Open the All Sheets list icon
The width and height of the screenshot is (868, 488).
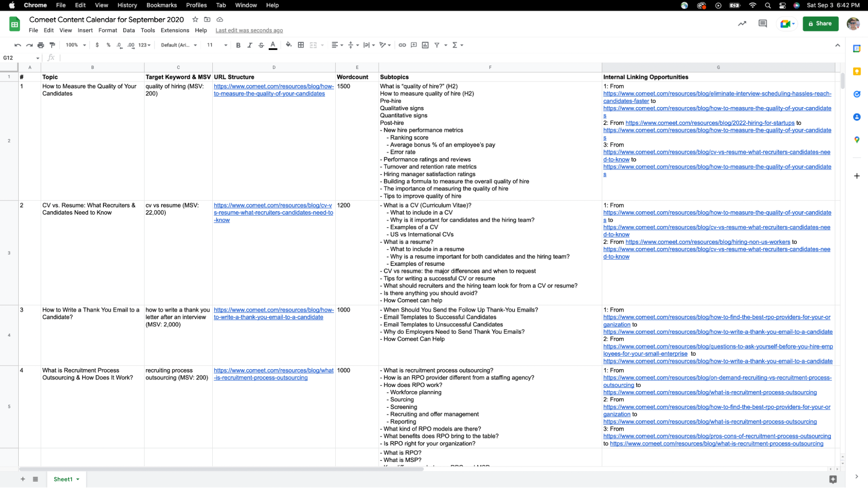pos(36,479)
